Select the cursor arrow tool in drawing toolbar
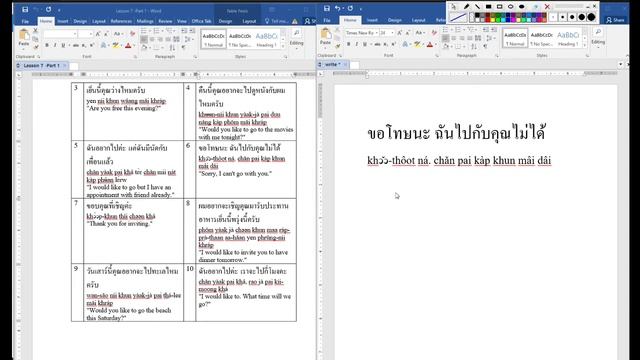Viewport: 640px width, 360px height. (x=453, y=7)
